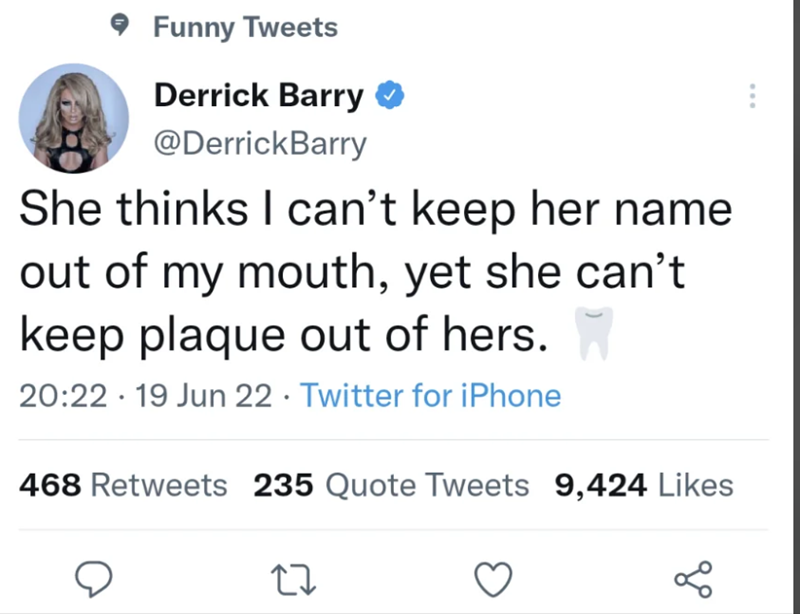Select the Derrick Barry display name
800x614 pixels.
(x=258, y=95)
